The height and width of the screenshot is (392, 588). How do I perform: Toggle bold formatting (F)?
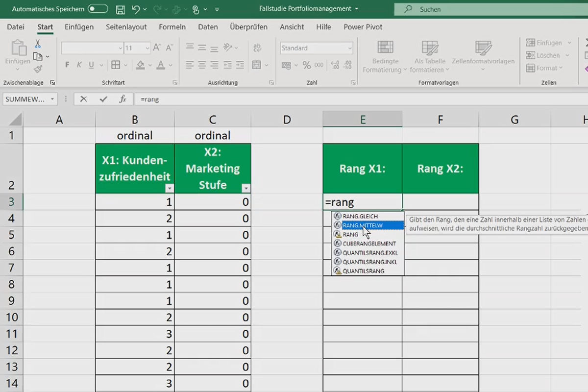pyautogui.click(x=67, y=65)
